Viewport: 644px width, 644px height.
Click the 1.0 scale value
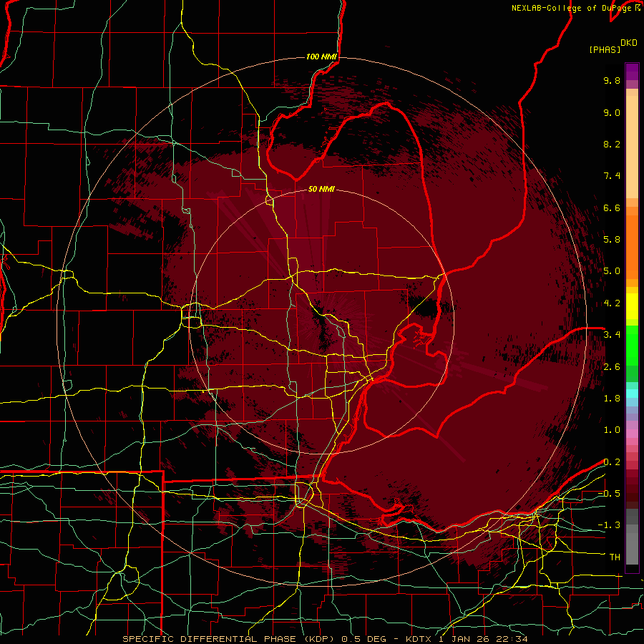pyautogui.click(x=612, y=430)
